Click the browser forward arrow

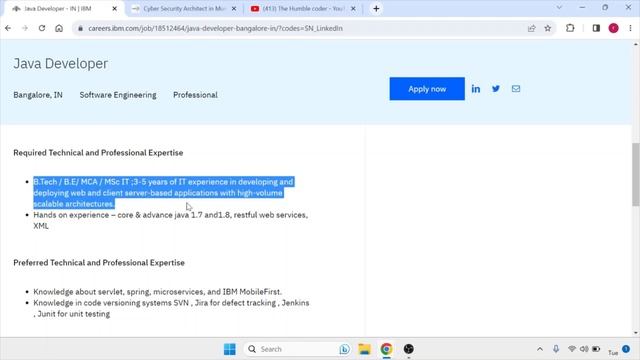(25, 28)
